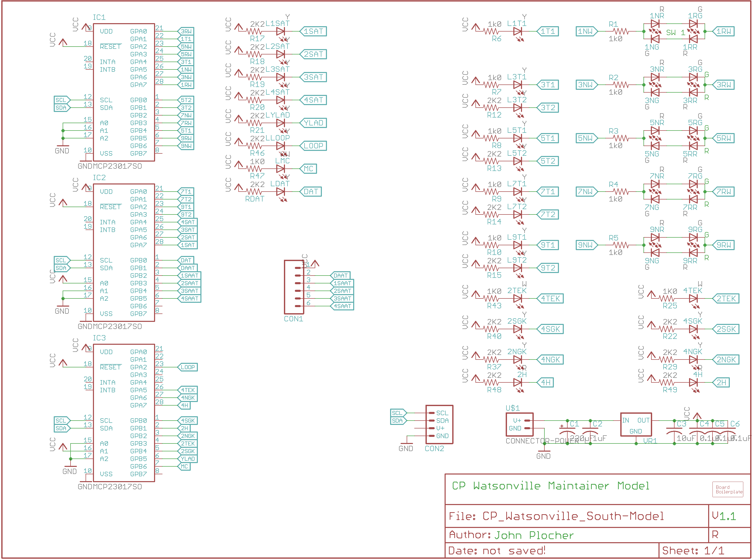Click the SCL net label at CON2
755x560 pixels.
pyautogui.click(x=399, y=413)
